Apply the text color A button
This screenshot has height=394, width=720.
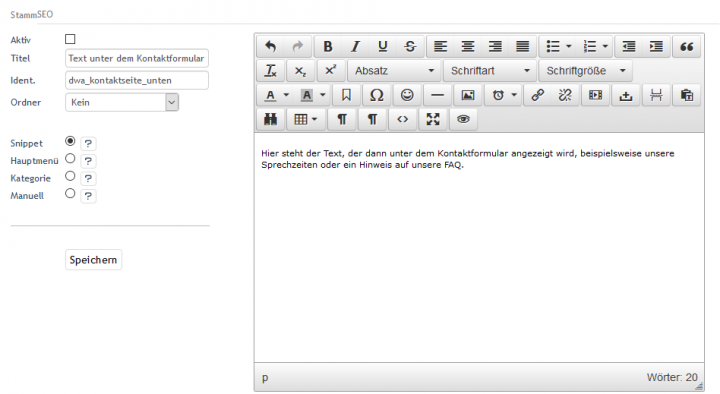pyautogui.click(x=270, y=95)
